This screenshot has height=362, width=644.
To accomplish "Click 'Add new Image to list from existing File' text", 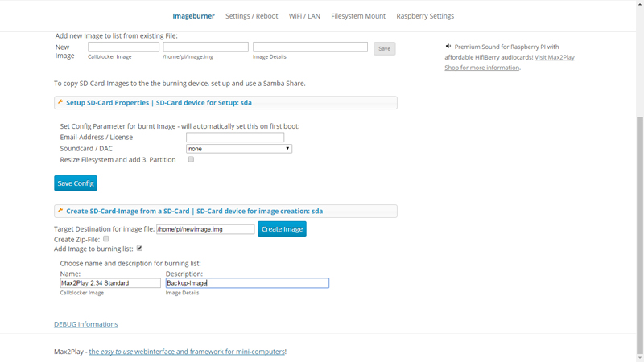I will pyautogui.click(x=116, y=35).
